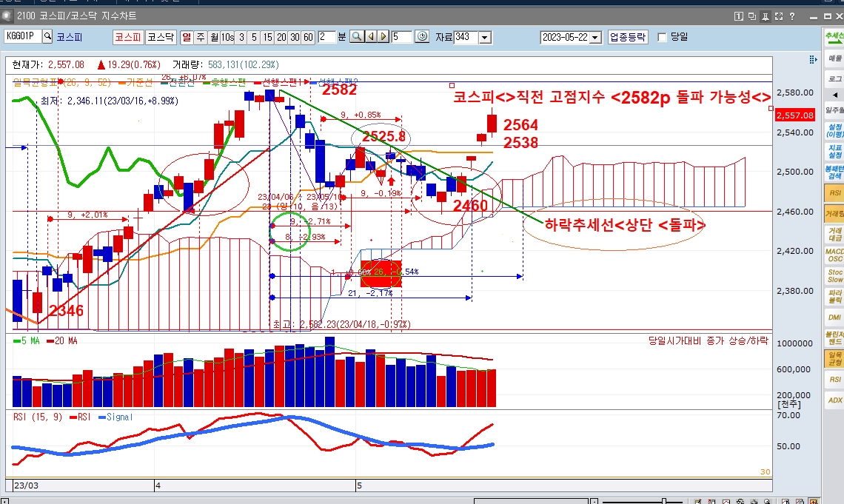Image resolution: width=844 pixels, height=504 pixels.
Task: Click the 업종등락 button
Action: pyautogui.click(x=628, y=37)
